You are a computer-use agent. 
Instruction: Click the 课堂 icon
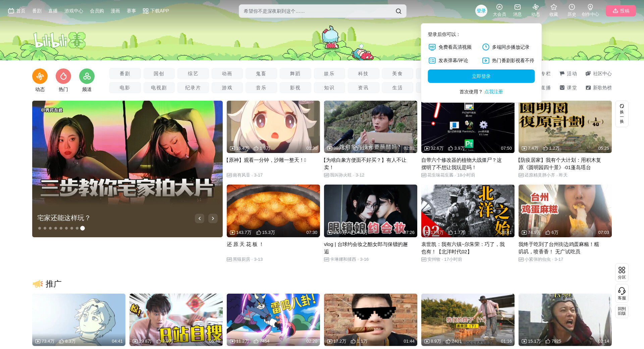(x=562, y=88)
